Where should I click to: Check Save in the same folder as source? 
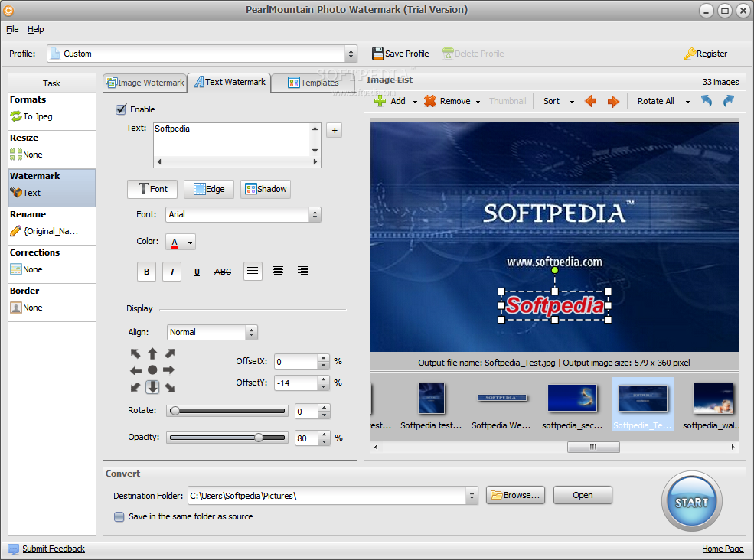coord(119,516)
